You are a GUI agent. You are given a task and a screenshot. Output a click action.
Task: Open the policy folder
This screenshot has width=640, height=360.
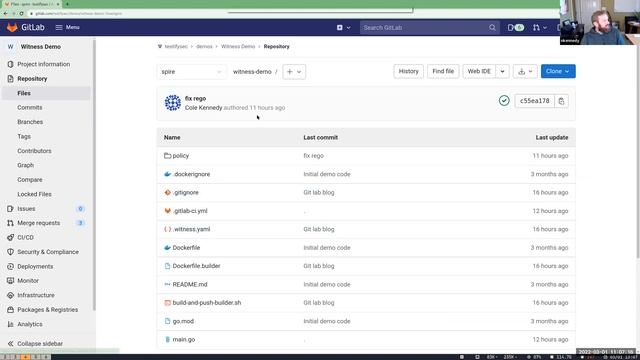(181, 156)
